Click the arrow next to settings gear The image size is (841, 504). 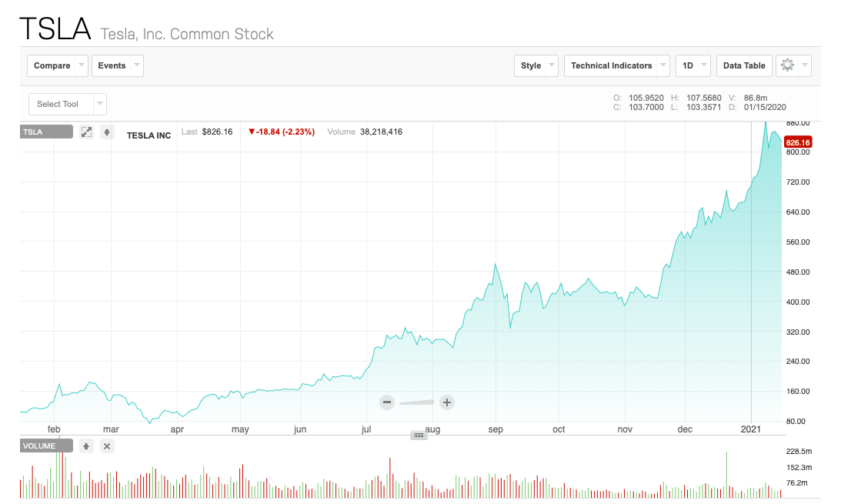[x=805, y=65]
